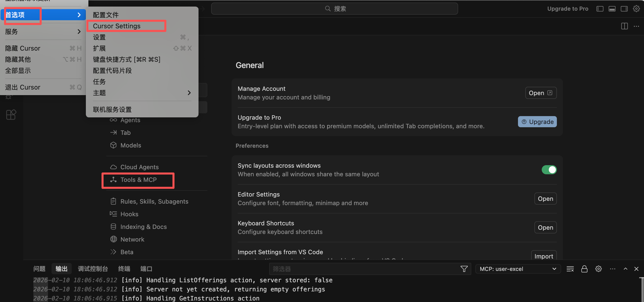Toggle the output scroll lock icon
The image size is (644, 302).
click(x=584, y=269)
